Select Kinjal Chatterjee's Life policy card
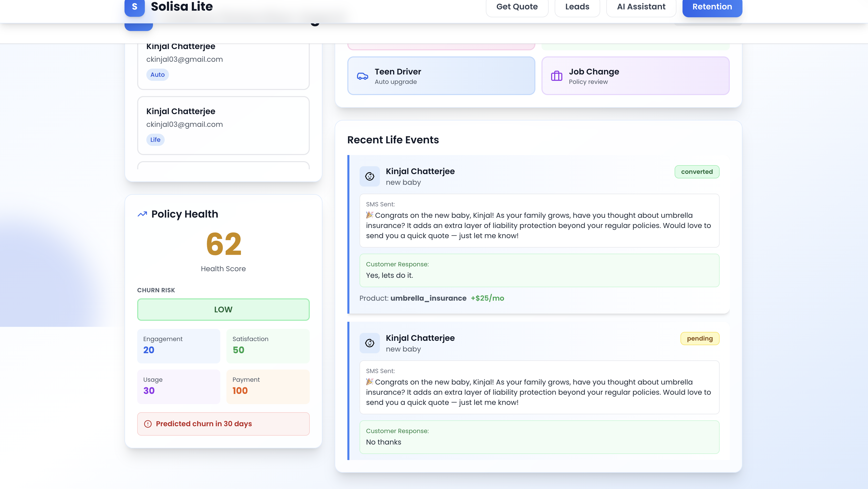 click(223, 125)
